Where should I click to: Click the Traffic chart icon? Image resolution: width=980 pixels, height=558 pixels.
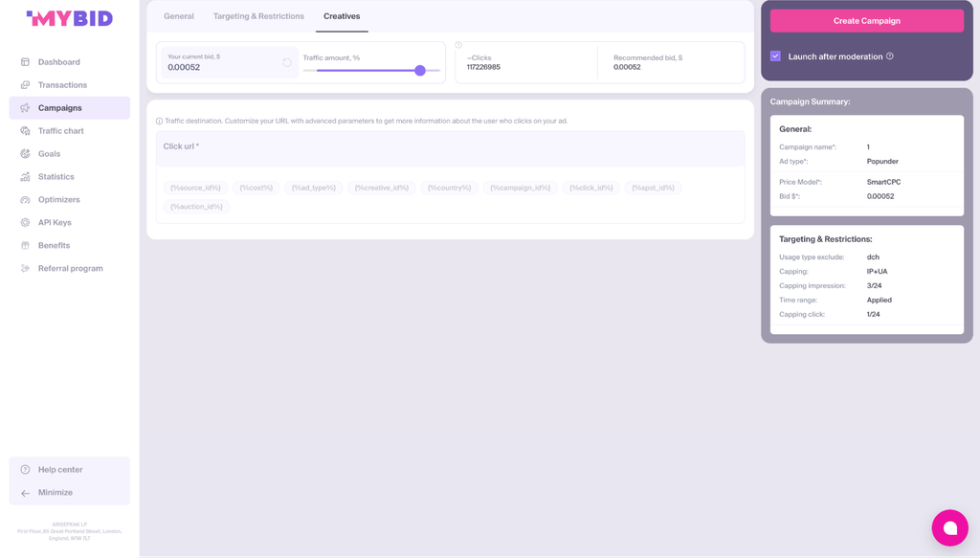pos(25,130)
